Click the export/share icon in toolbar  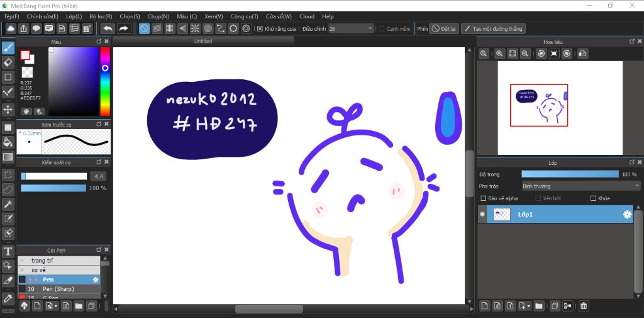[23, 29]
